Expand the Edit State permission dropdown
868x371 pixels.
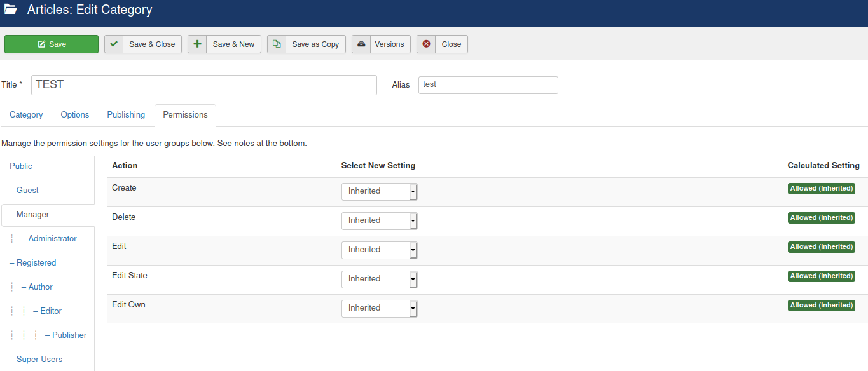point(379,279)
